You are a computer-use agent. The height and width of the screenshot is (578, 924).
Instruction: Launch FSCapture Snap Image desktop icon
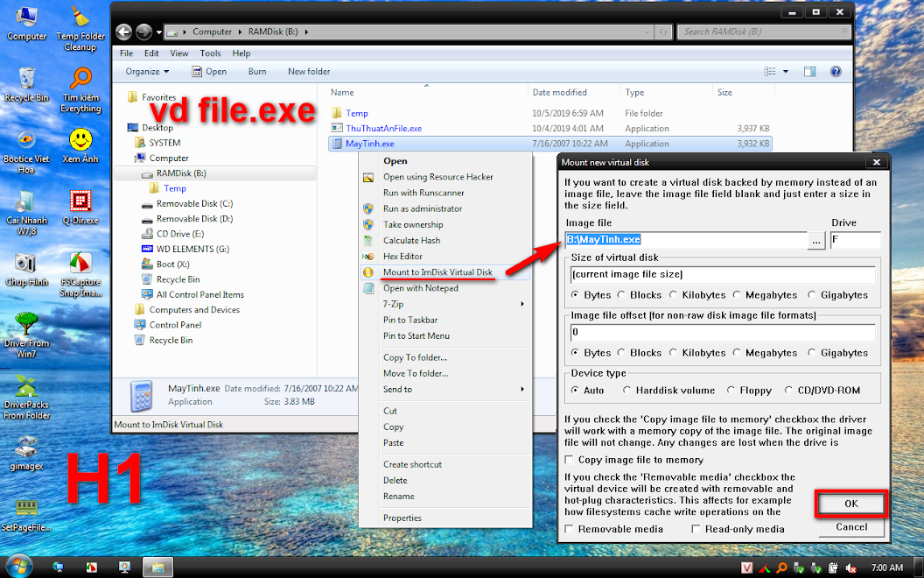point(80,275)
